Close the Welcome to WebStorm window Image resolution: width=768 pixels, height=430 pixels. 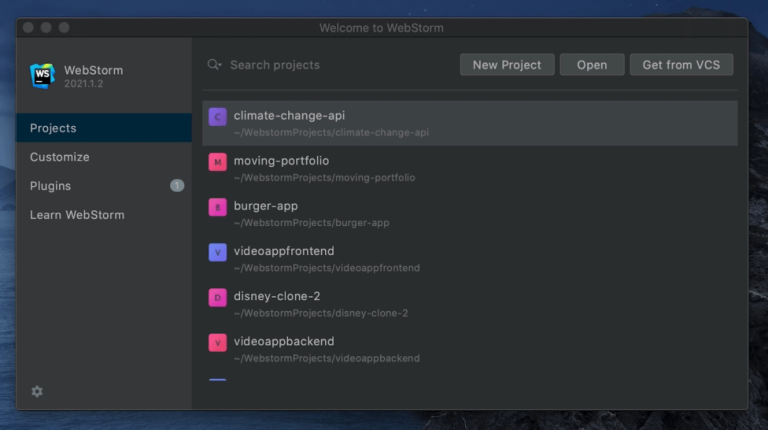[x=28, y=27]
